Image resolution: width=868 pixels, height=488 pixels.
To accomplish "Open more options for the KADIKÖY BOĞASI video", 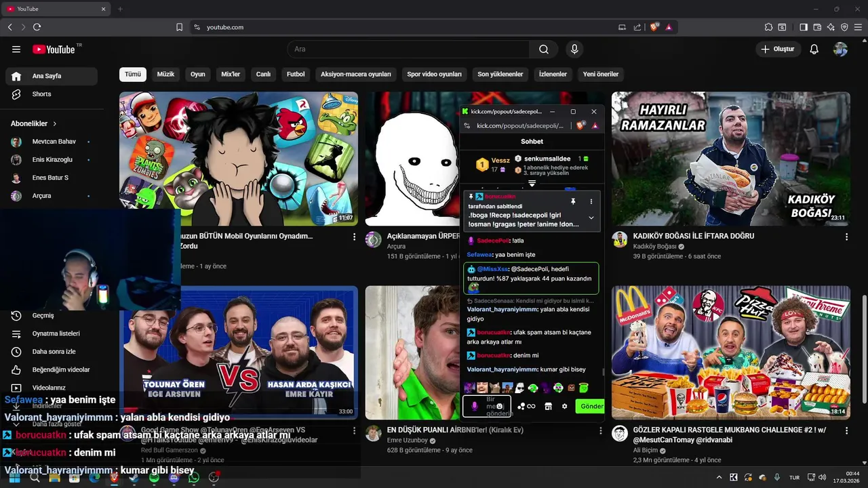I will click(846, 237).
